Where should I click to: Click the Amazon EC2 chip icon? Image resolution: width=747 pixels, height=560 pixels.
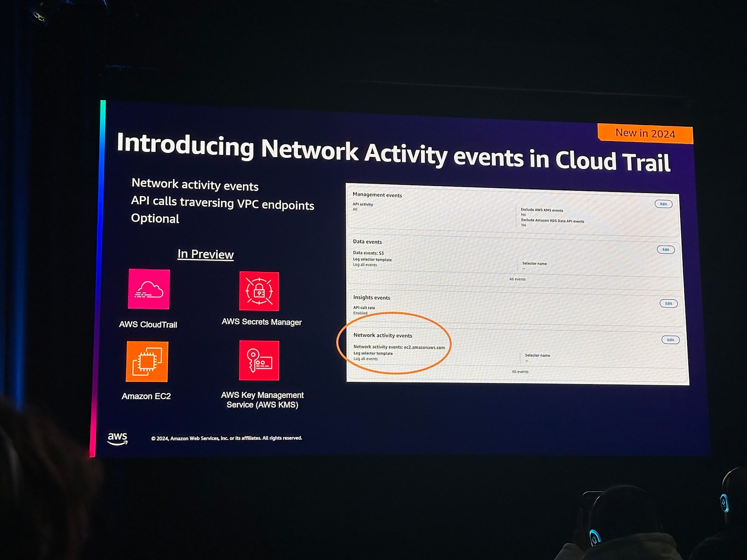pos(147,361)
